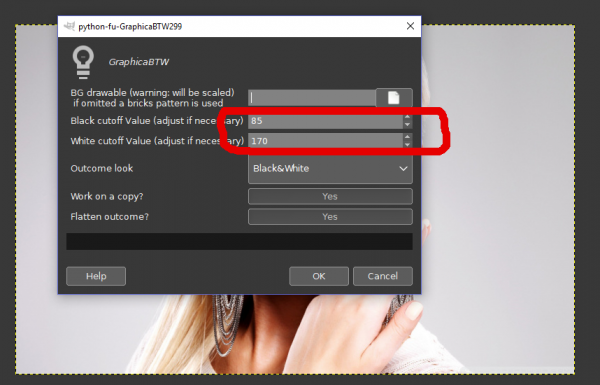Click the OK button
Viewport: 600px width, 385px height.
319,276
